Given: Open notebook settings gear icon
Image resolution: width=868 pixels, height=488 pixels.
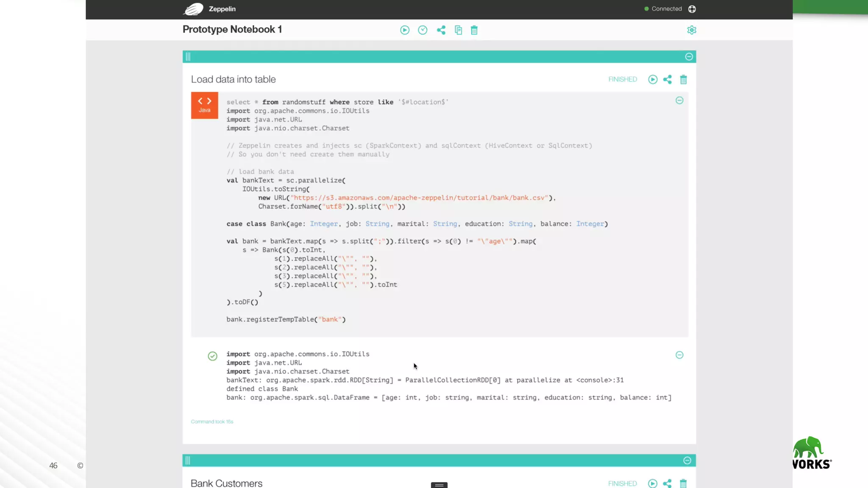Looking at the screenshot, I should click(691, 30).
